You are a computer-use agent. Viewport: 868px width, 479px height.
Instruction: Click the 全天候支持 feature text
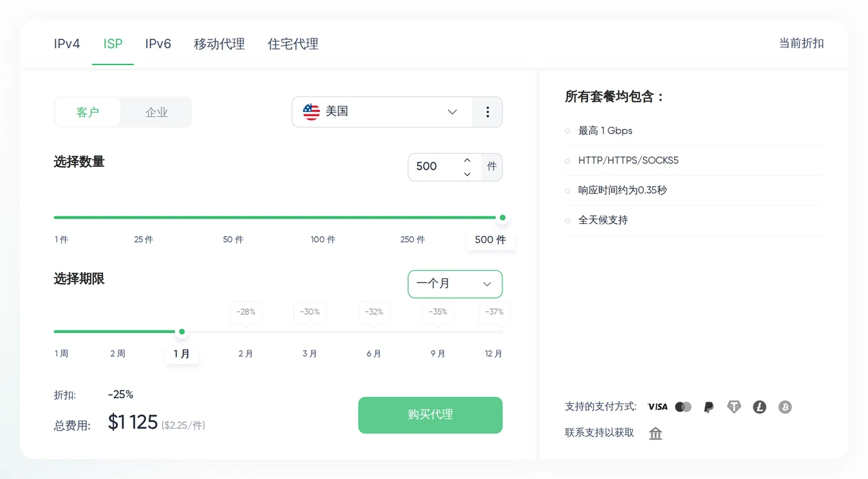(x=603, y=221)
